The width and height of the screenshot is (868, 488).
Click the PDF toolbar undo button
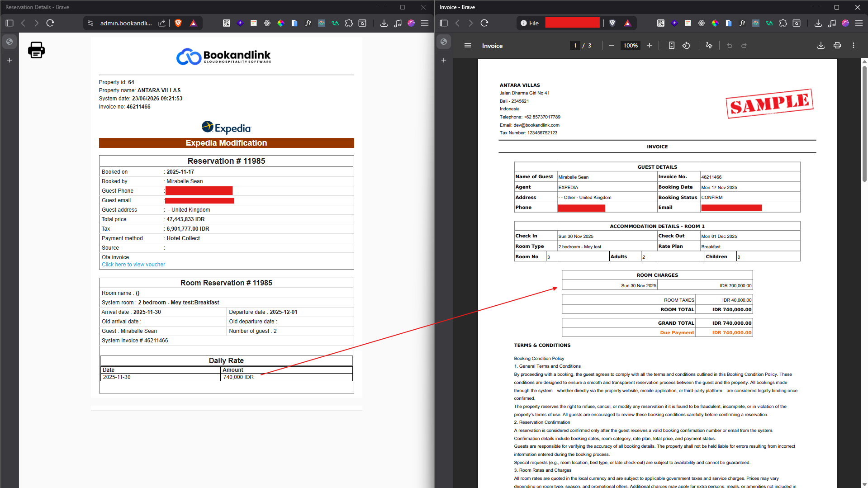[730, 46]
